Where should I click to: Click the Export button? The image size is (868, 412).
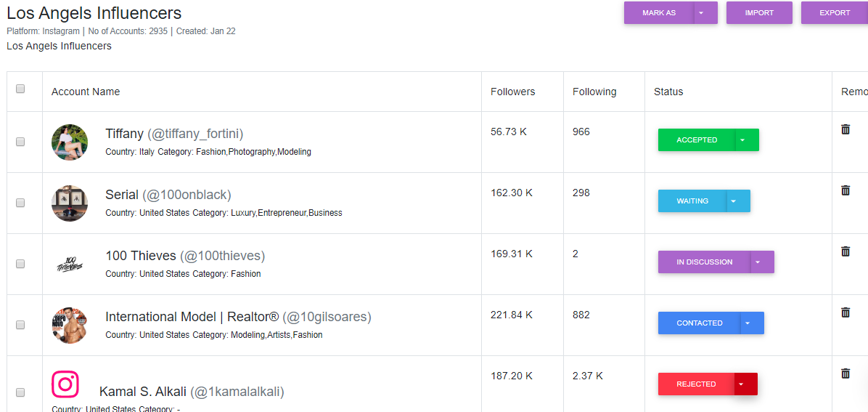835,13
